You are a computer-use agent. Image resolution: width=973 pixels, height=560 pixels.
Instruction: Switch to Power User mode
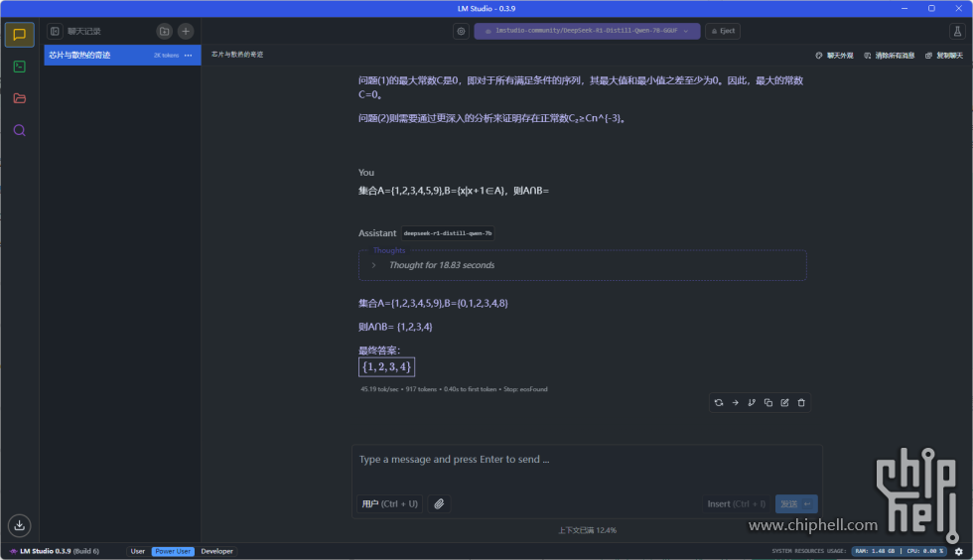[x=173, y=551]
